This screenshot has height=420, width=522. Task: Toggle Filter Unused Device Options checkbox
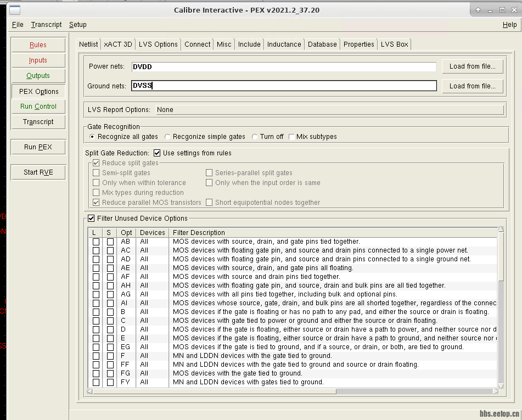click(91, 218)
